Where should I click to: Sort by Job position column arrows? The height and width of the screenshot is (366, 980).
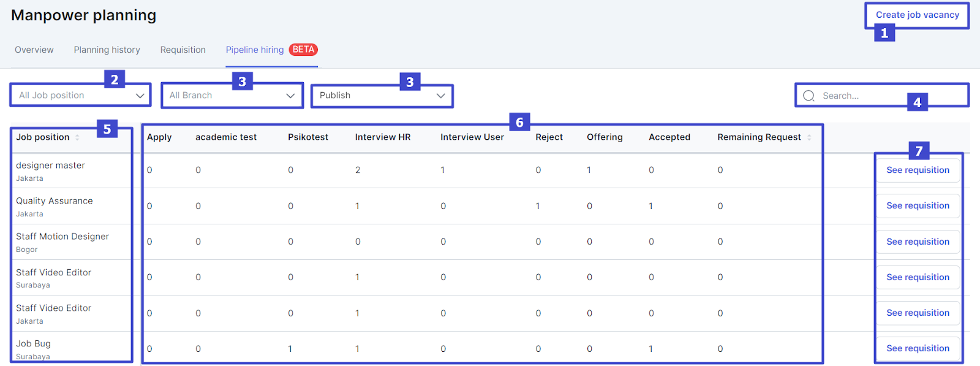coord(77,137)
